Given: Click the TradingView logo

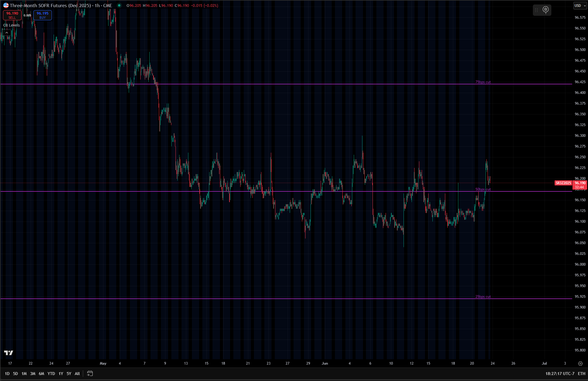Looking at the screenshot, I should 9,353.
